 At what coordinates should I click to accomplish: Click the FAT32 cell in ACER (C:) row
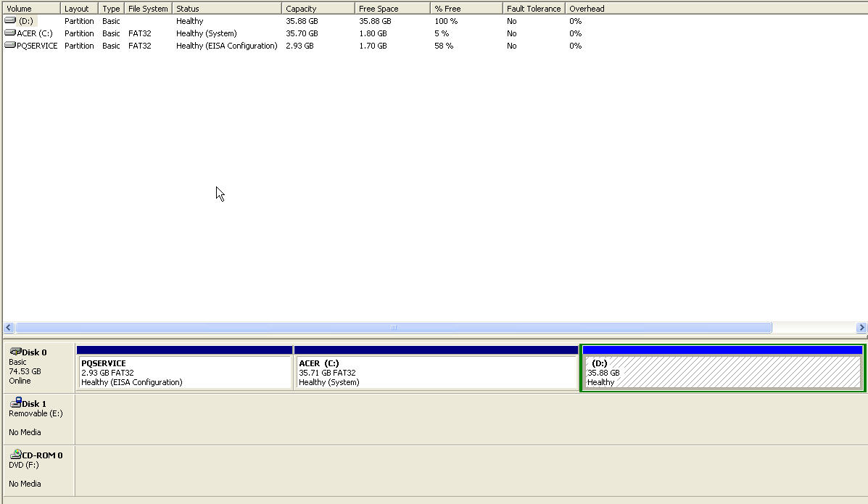tap(139, 33)
